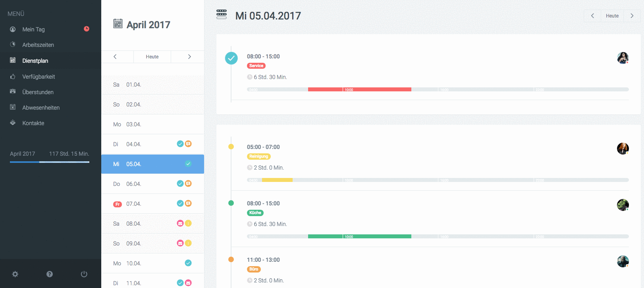Click Heute button in month panel

coord(152,57)
